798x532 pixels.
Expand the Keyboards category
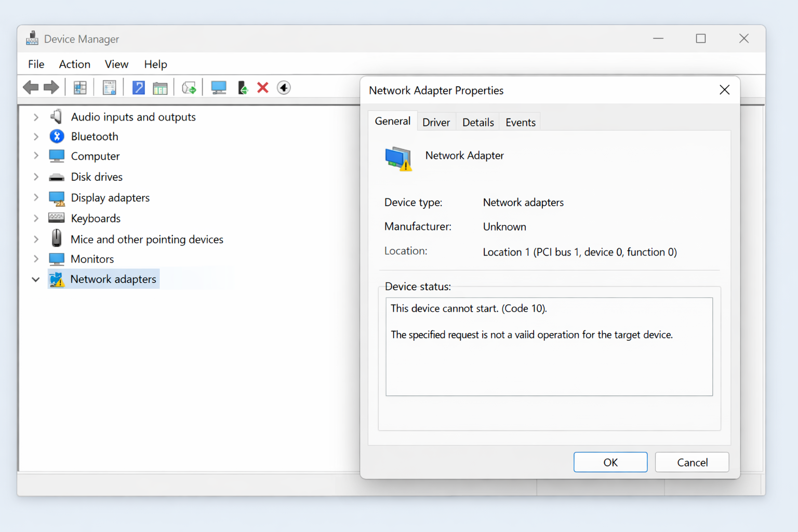click(x=35, y=218)
